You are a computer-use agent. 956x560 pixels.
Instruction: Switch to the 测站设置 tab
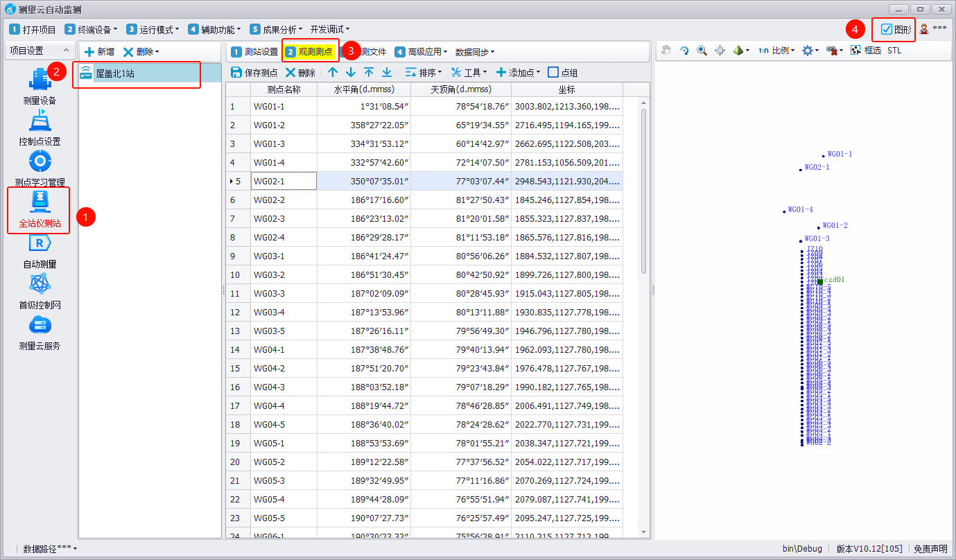coord(254,52)
